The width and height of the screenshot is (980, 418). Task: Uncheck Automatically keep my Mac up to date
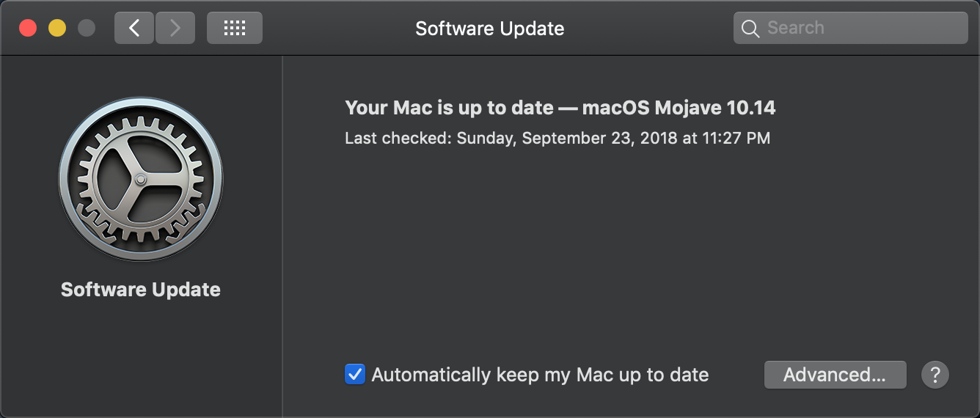[x=355, y=375]
